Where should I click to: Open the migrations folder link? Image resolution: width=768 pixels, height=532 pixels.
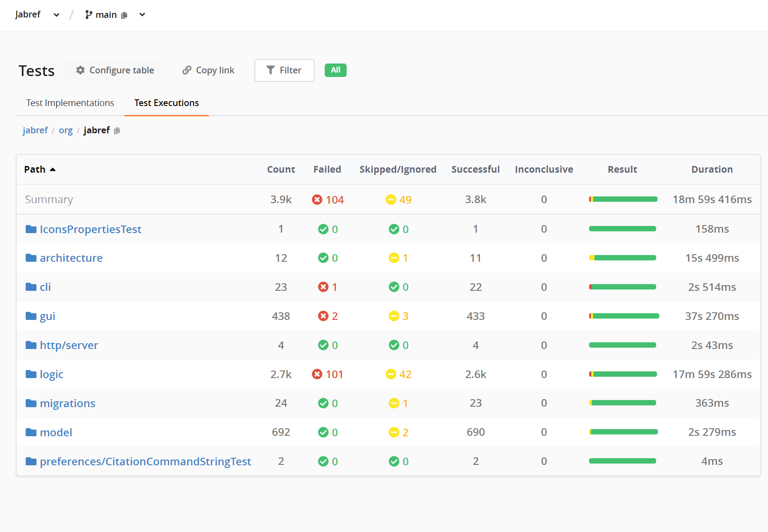pyautogui.click(x=68, y=404)
